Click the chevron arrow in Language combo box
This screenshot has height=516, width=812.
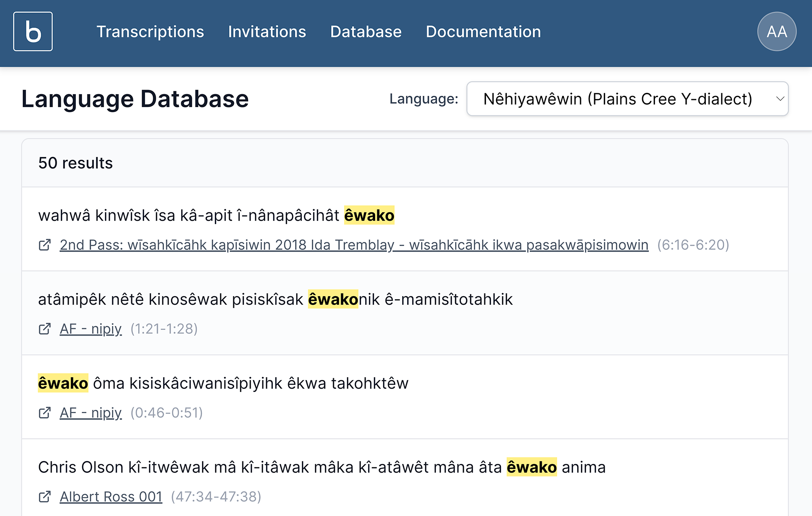pyautogui.click(x=780, y=99)
